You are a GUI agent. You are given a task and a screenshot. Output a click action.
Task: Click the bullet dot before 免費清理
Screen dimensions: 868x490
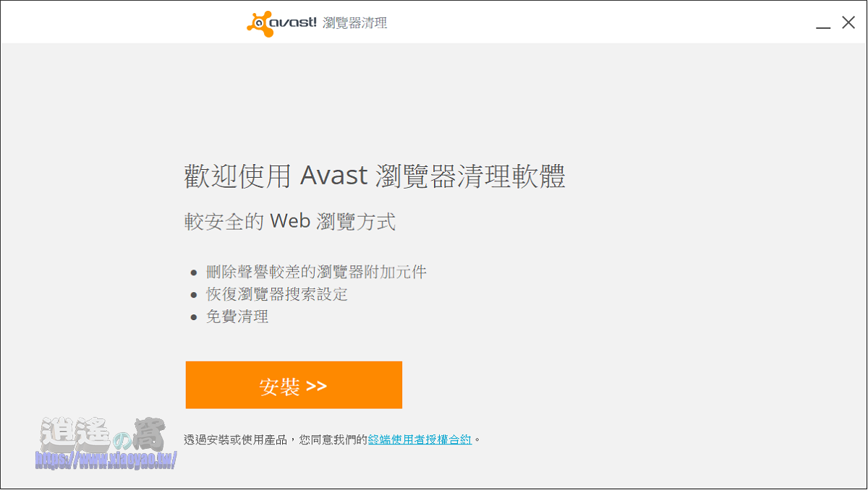193,317
